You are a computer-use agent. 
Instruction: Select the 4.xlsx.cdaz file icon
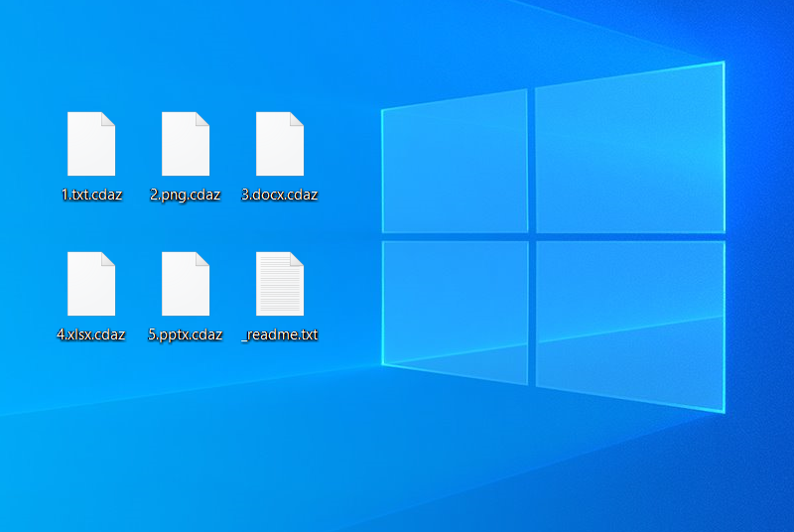tap(91, 284)
